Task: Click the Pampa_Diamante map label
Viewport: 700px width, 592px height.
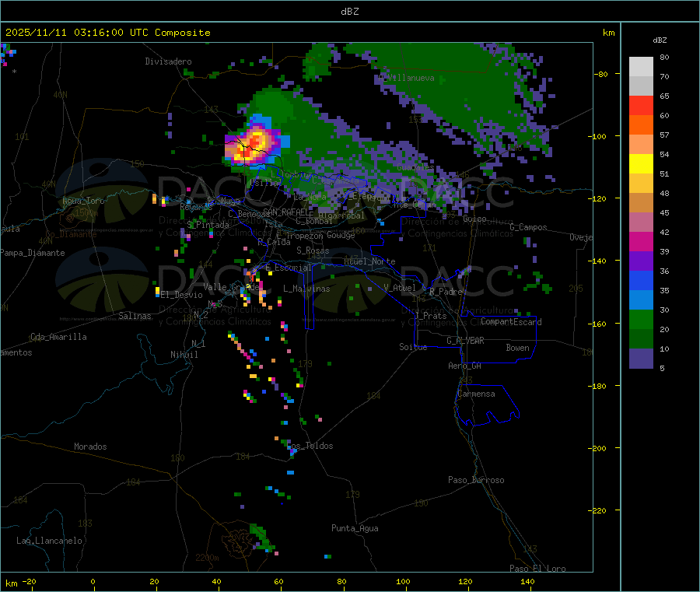Action: (x=33, y=253)
